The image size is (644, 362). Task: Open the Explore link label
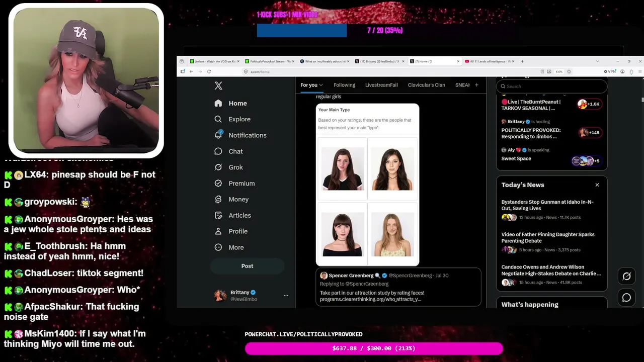[x=239, y=119]
